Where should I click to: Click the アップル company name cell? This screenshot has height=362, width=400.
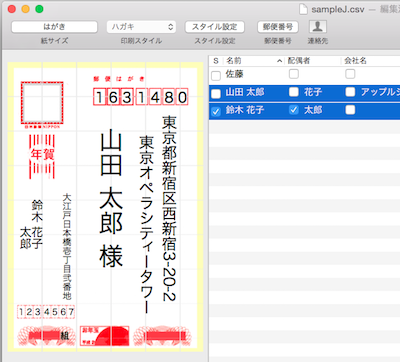click(x=380, y=92)
